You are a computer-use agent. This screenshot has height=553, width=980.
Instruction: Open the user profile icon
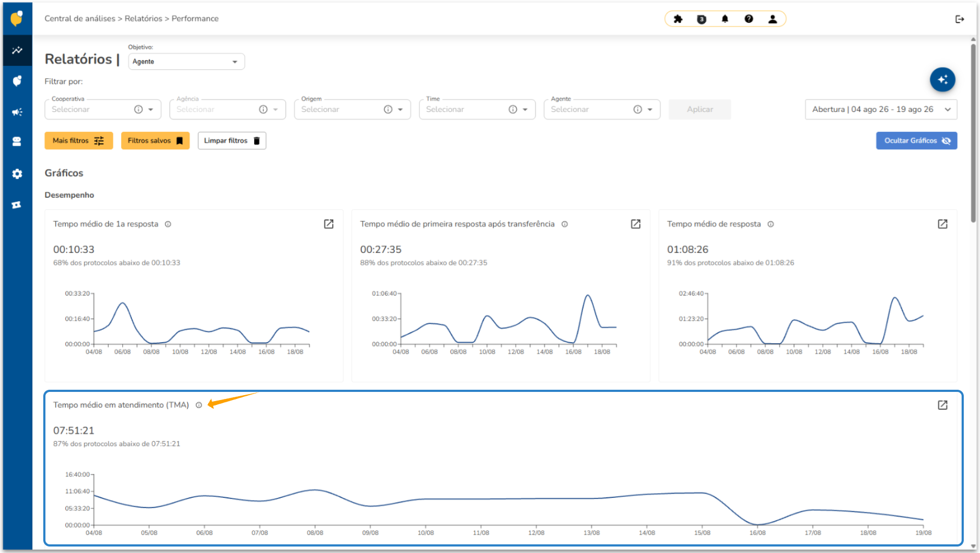point(772,19)
